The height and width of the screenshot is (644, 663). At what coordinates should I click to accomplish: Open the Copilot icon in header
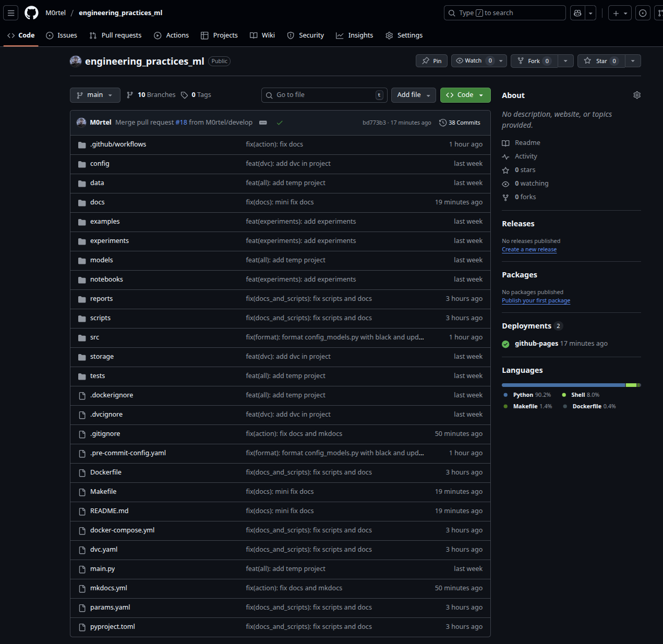[577, 13]
